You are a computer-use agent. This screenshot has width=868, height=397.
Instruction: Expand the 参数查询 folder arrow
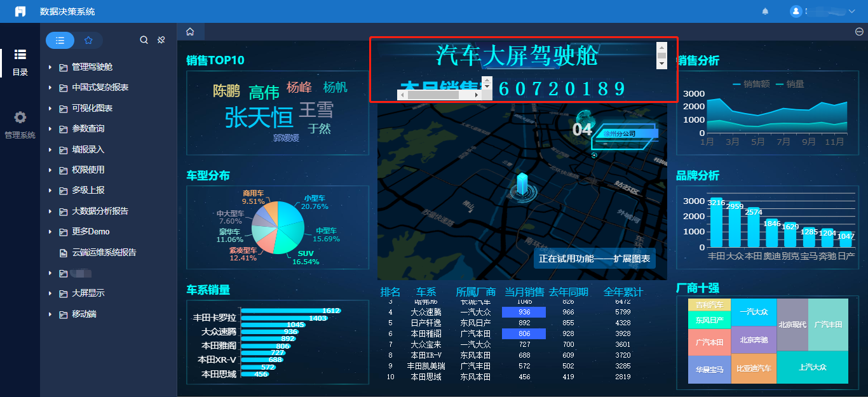tap(50, 129)
